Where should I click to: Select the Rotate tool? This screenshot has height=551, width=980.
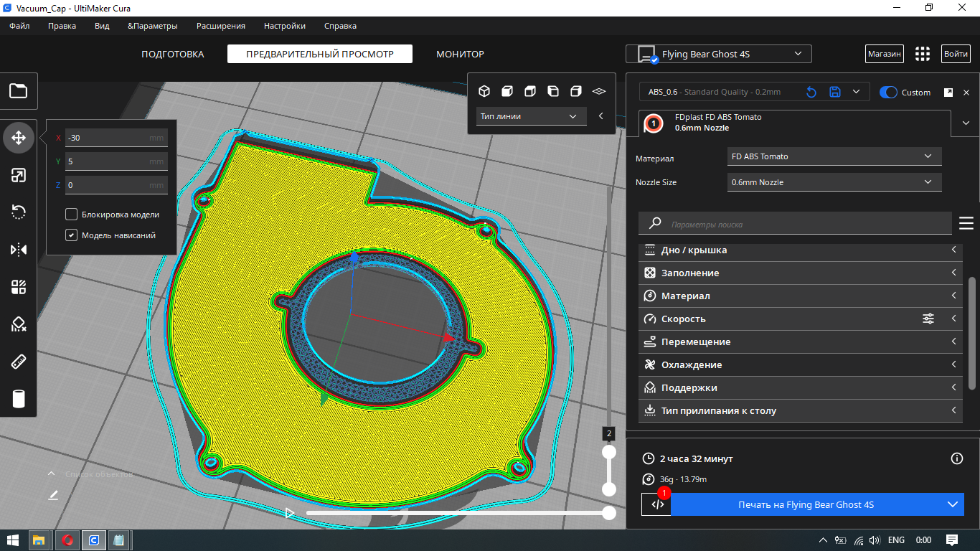tap(19, 212)
